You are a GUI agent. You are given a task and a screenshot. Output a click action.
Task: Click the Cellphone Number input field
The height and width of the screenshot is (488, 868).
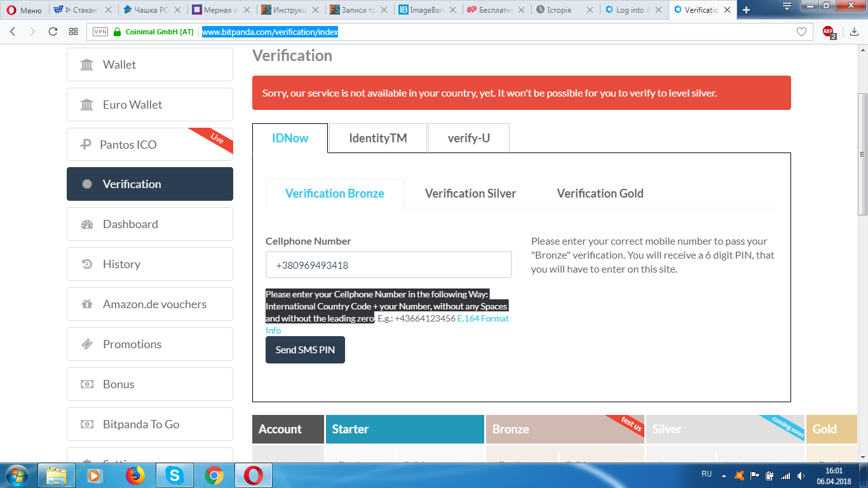pyautogui.click(x=388, y=265)
